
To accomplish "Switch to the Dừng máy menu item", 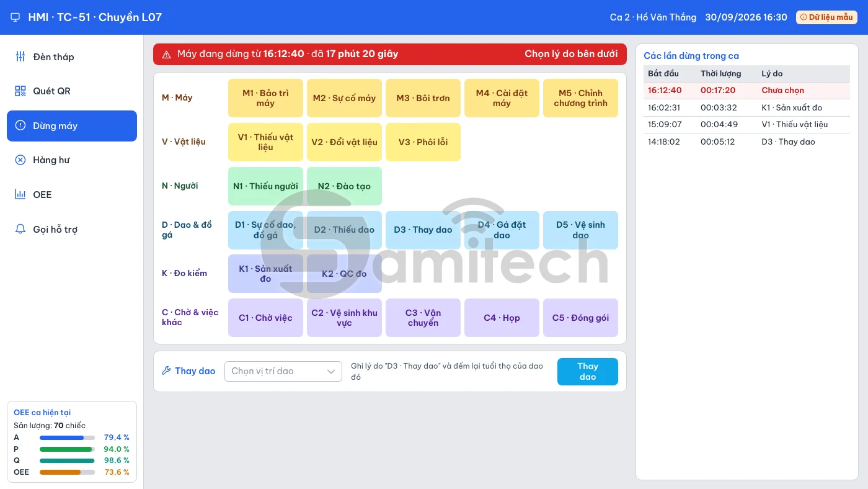I will (72, 126).
